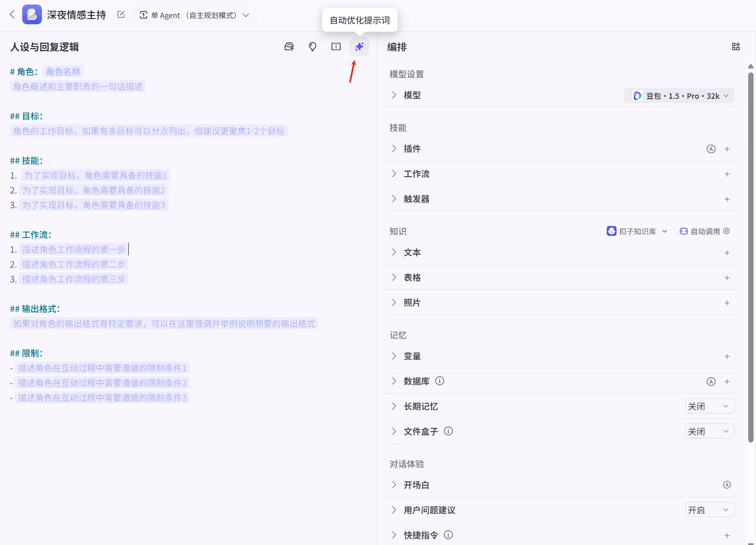Click placeholder 为了实现目标，角色需要具备的技能1
The height and width of the screenshot is (545, 756).
(95, 175)
